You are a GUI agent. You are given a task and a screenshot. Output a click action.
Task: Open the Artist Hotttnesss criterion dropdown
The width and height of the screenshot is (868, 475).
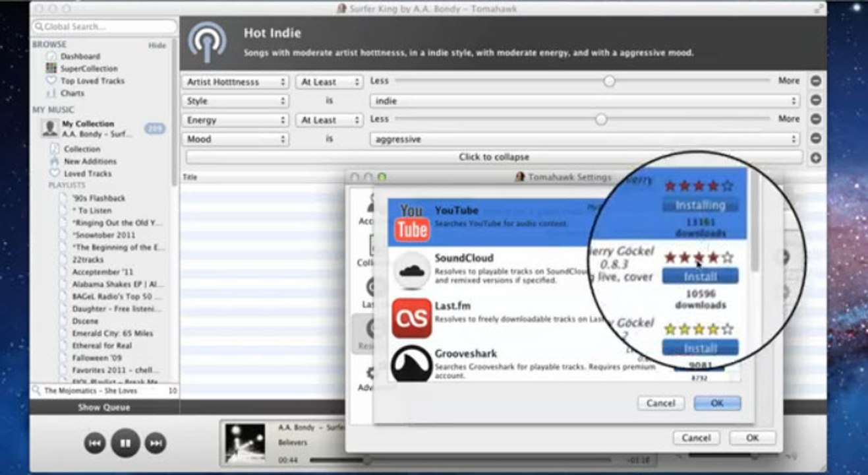[236, 82]
